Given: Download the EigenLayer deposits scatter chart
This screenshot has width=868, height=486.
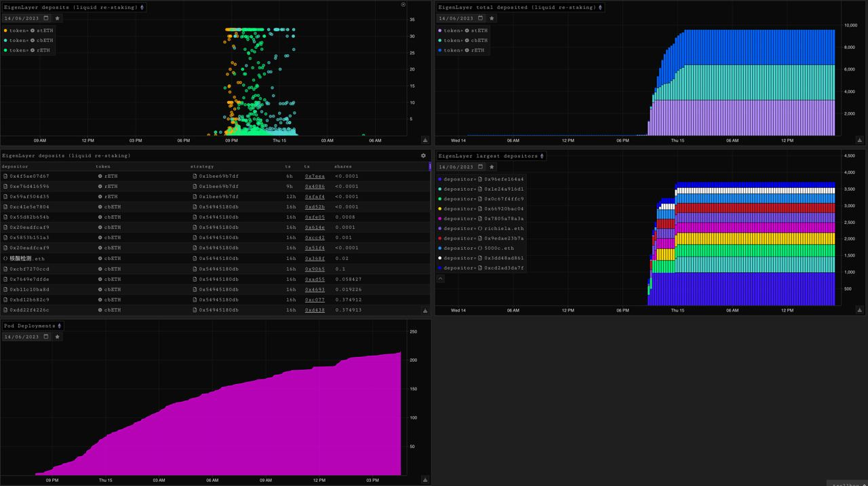Looking at the screenshot, I should point(425,140).
